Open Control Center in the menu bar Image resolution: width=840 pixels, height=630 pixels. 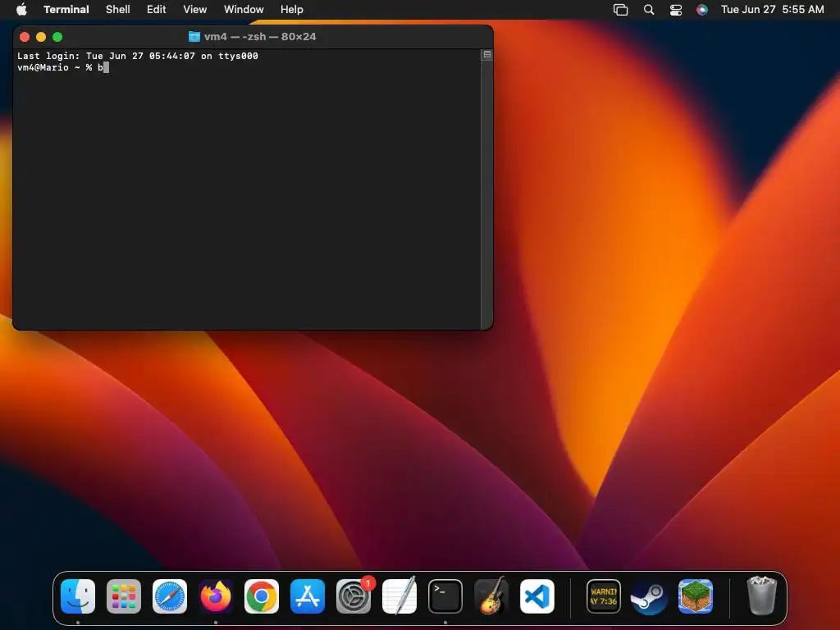pos(676,9)
